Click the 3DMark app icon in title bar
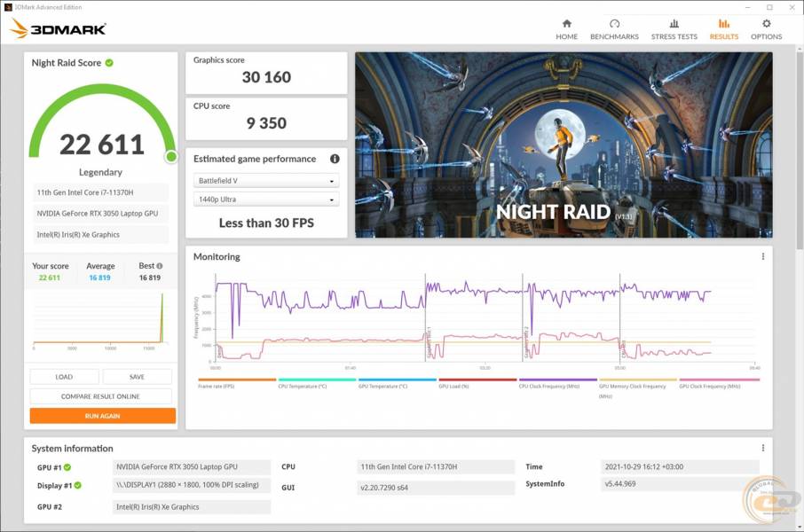This screenshot has width=804, height=532. pos(8,7)
